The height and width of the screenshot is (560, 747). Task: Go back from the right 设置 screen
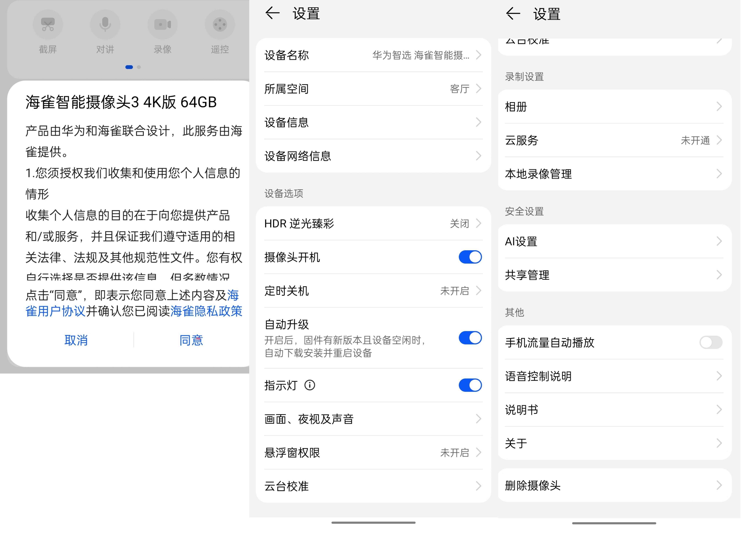click(x=513, y=14)
